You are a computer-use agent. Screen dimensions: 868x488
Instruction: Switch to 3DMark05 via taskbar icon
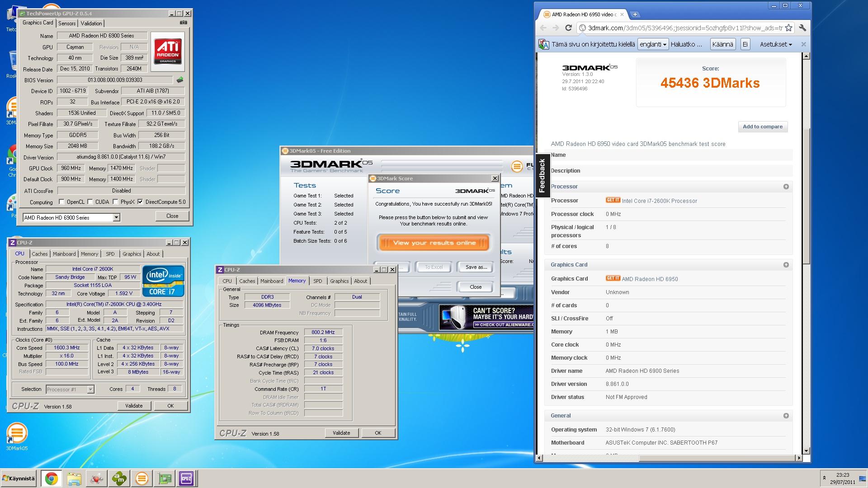[142, 479]
